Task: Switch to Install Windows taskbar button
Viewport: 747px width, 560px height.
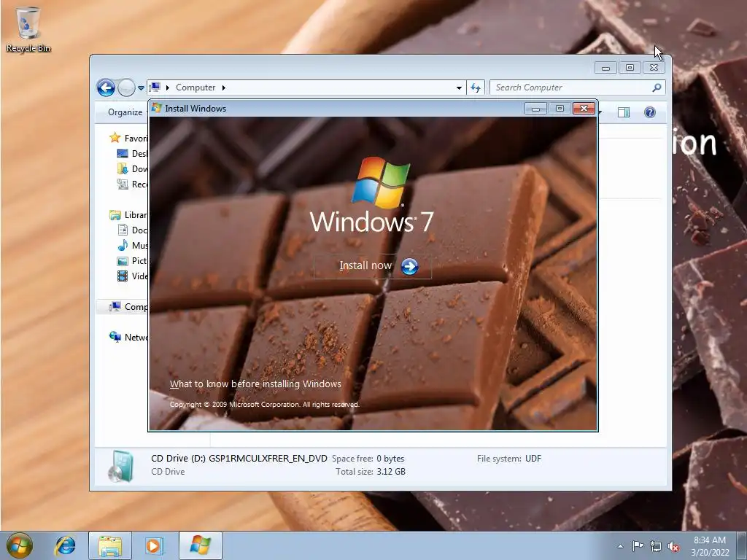Action: point(200,545)
